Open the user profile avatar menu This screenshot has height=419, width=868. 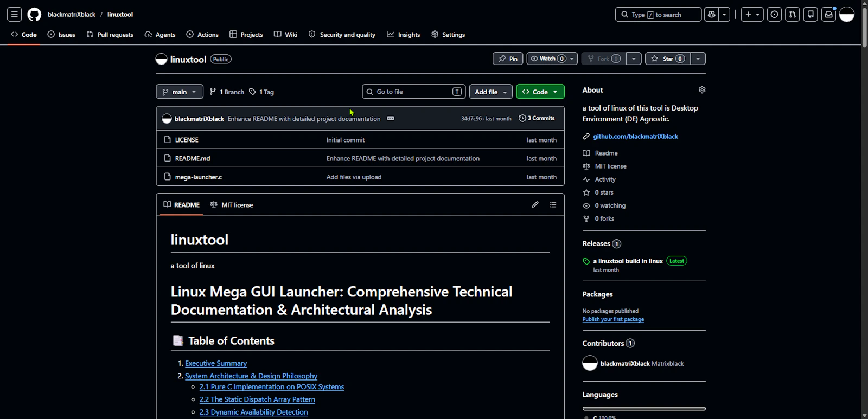847,15
